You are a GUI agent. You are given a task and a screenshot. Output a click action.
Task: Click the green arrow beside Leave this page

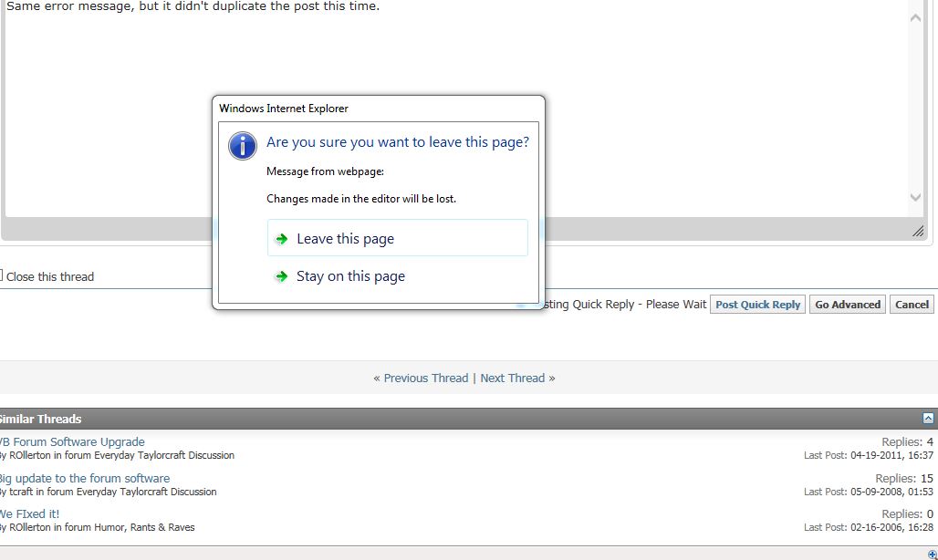(280, 239)
